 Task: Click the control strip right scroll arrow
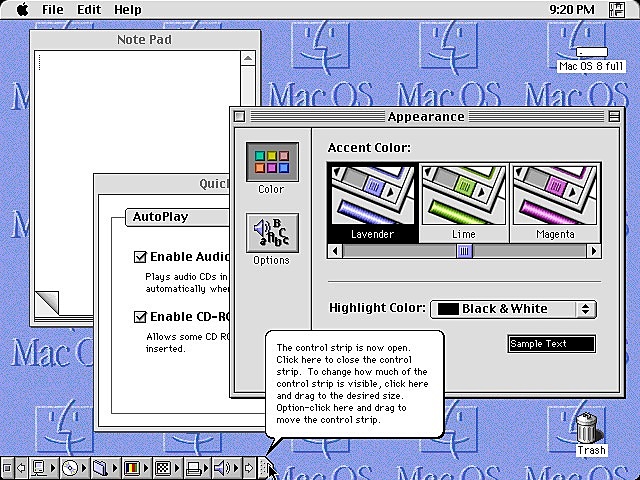point(248,467)
